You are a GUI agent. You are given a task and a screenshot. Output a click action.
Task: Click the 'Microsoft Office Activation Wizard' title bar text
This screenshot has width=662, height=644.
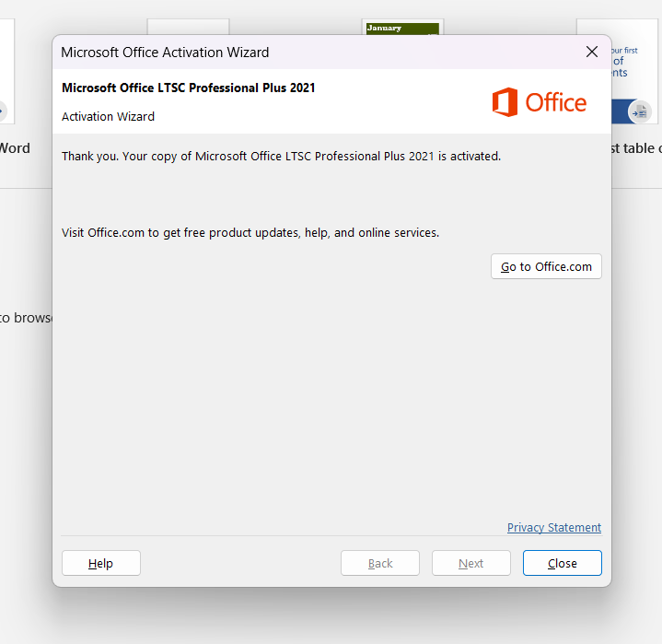pos(165,53)
